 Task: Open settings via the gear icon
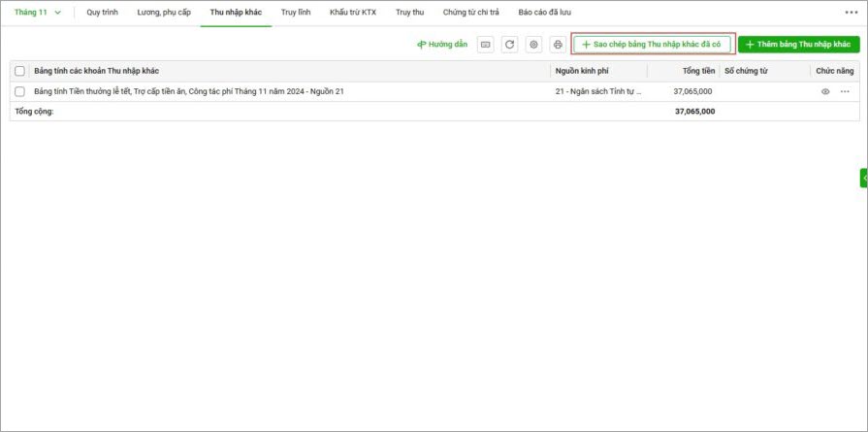(533, 45)
